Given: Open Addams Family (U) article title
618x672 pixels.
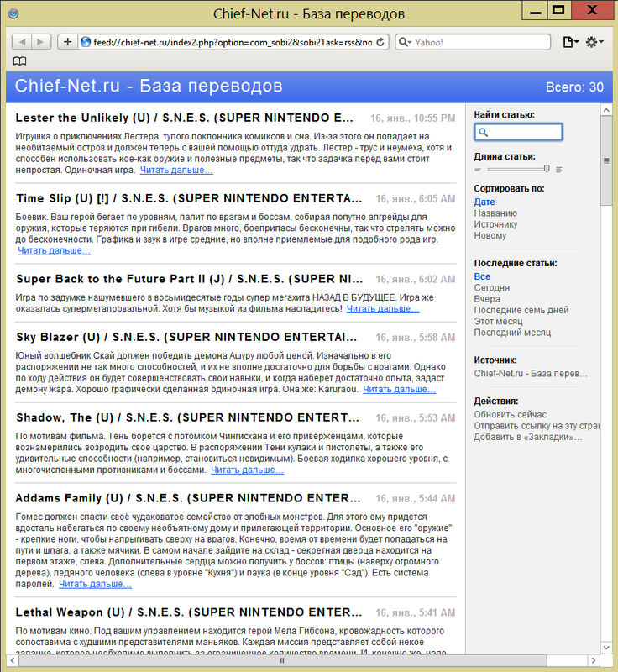Looking at the screenshot, I should pyautogui.click(x=188, y=498).
